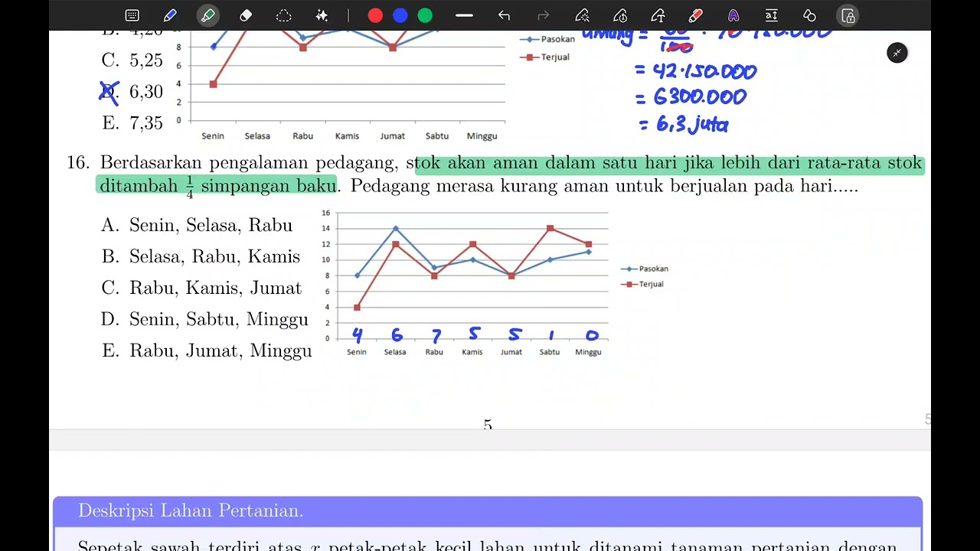Open the stroke thickness selector
Screen dimensions: 980x551
pyautogui.click(x=464, y=15)
